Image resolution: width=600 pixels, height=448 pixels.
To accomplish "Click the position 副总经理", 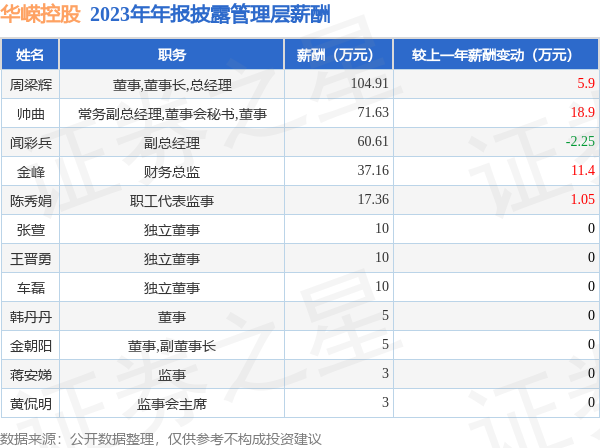I will (x=172, y=143).
